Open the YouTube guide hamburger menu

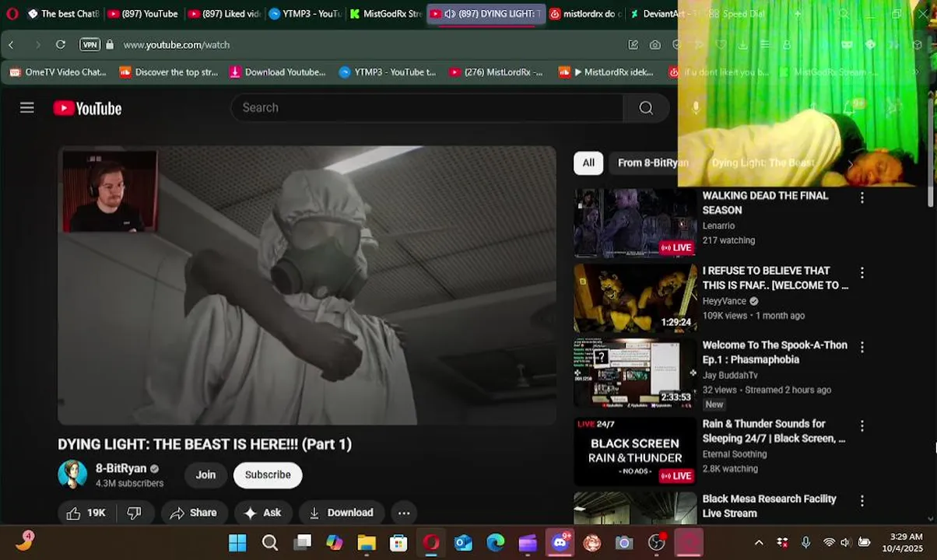27,108
